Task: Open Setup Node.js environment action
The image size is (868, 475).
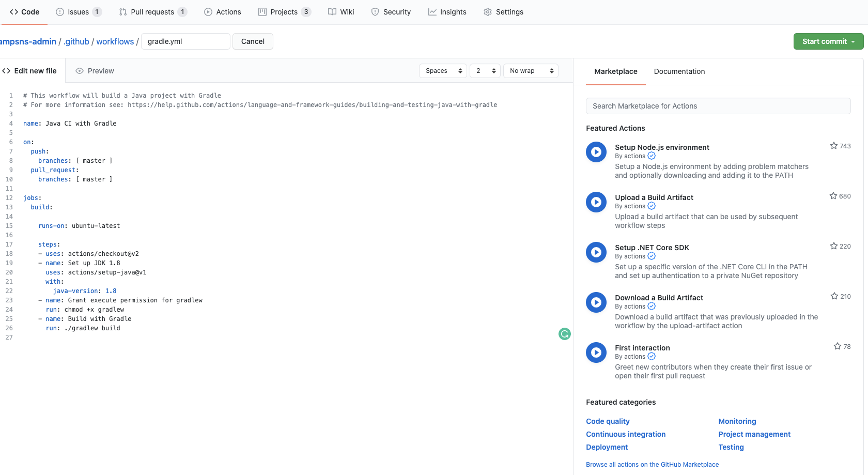Action: pos(662,147)
